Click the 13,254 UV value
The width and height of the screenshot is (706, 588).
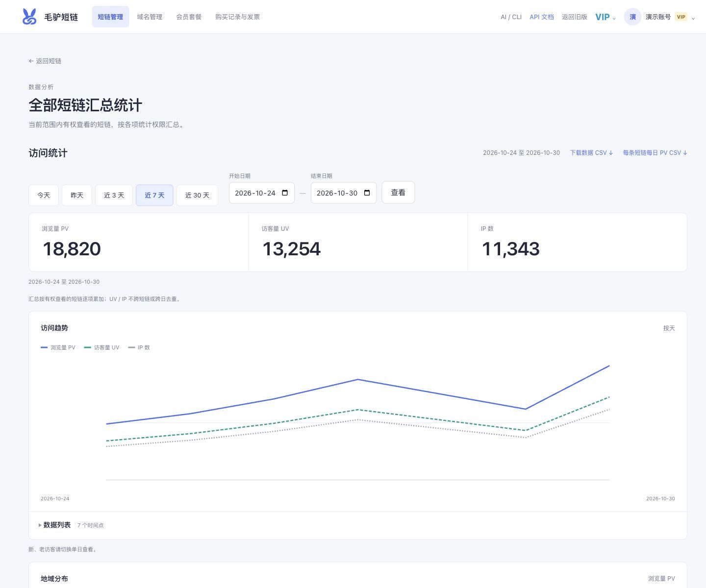click(291, 249)
